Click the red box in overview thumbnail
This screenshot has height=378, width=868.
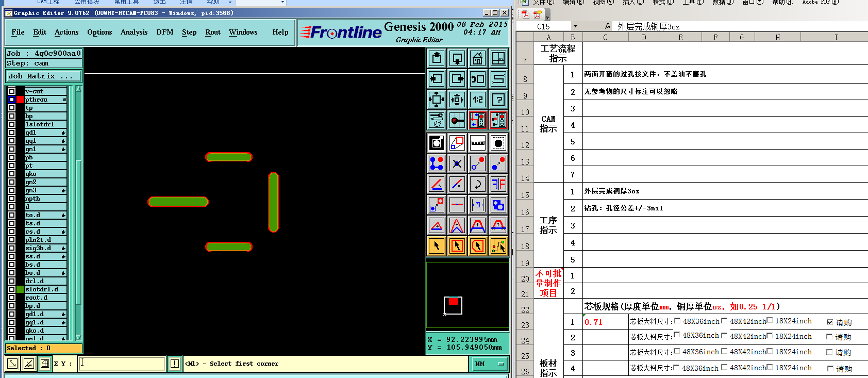tap(454, 301)
